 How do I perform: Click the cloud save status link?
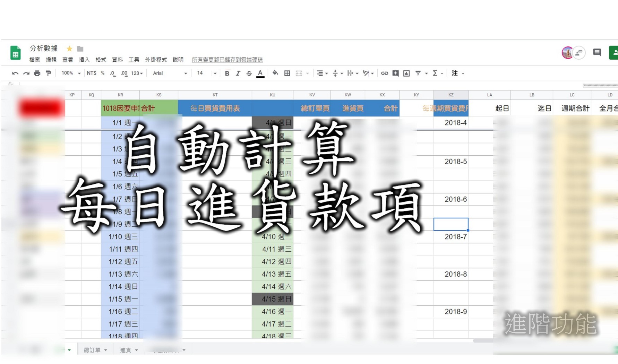tap(227, 60)
